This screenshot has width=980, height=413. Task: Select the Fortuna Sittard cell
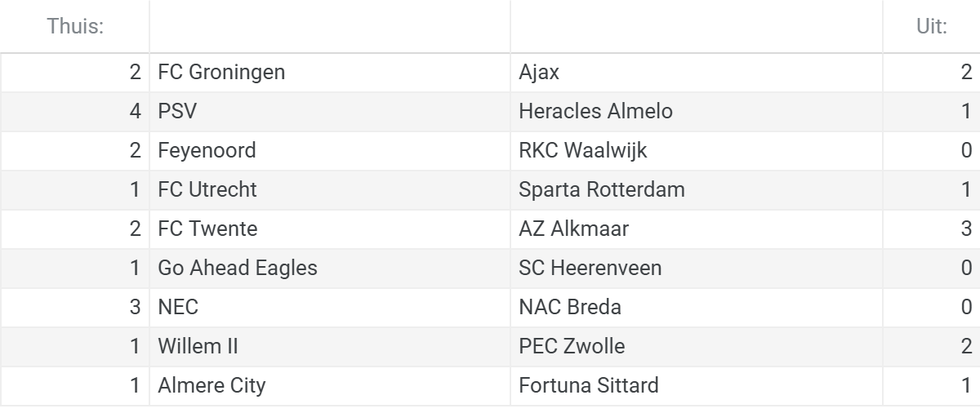click(x=697, y=386)
